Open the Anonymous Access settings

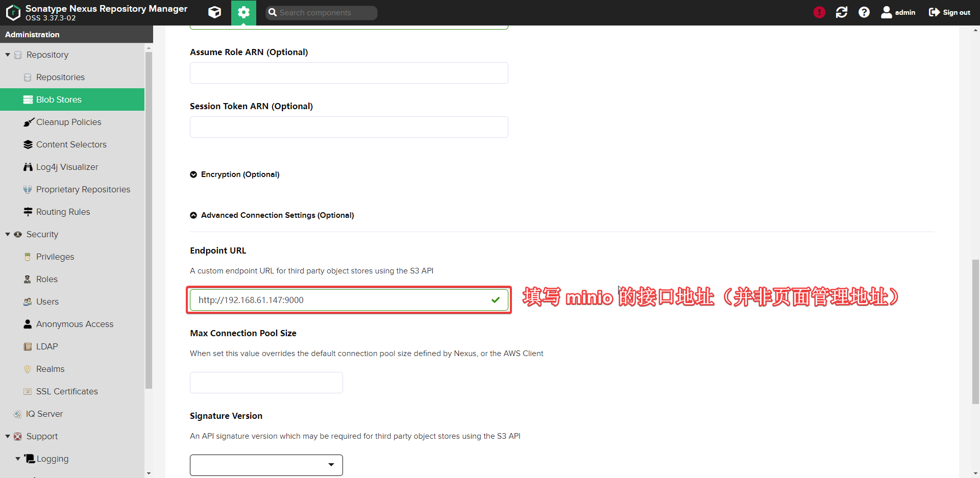[x=75, y=324]
